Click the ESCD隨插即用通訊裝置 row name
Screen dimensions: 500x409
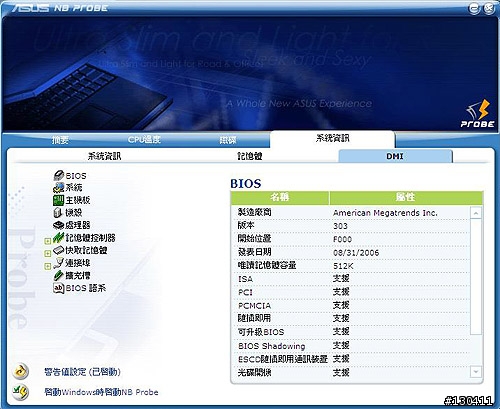click(x=283, y=359)
